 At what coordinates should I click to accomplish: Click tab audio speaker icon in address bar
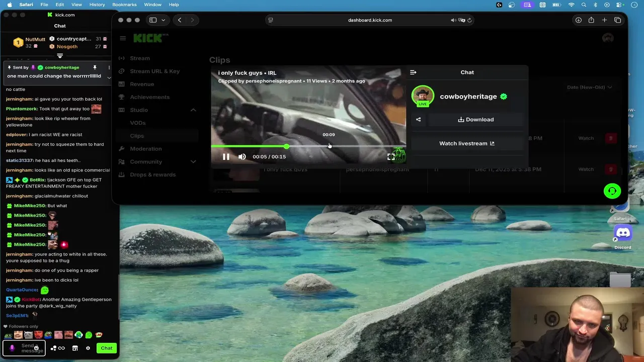coord(453,20)
